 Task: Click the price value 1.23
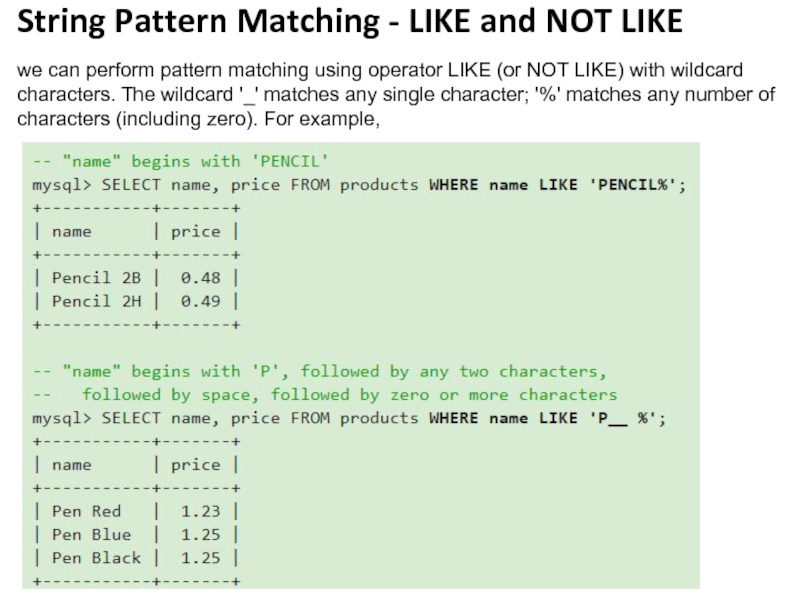click(200, 511)
